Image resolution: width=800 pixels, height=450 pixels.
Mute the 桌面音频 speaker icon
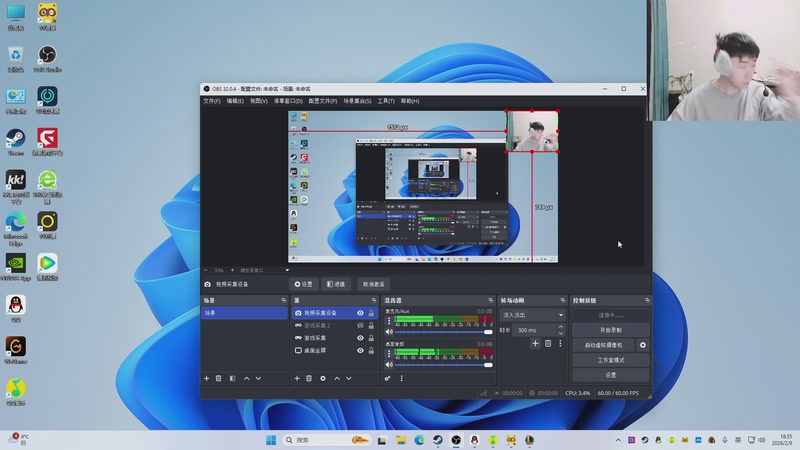tap(389, 365)
